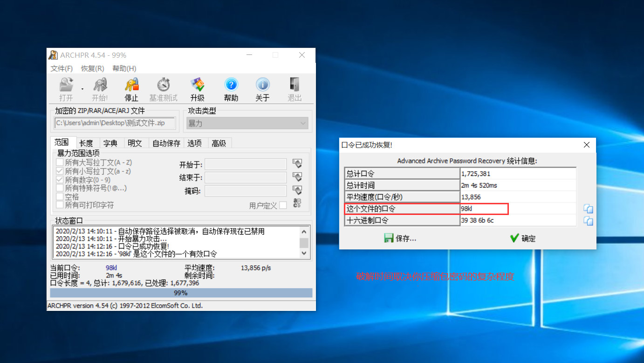Click the green floppy save icon
This screenshot has height=363, width=644.
pos(389,238)
